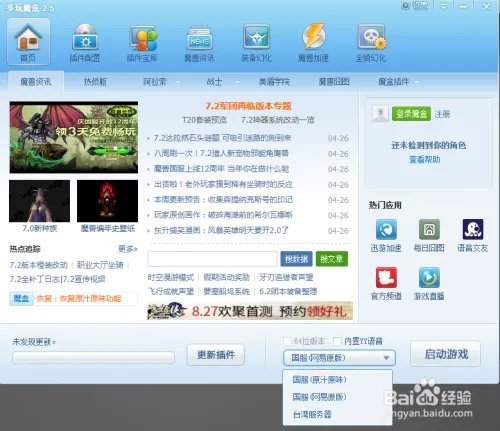Open news item 魔兽国服上线12周年
Screen dimensions: 500x431
tap(221, 169)
